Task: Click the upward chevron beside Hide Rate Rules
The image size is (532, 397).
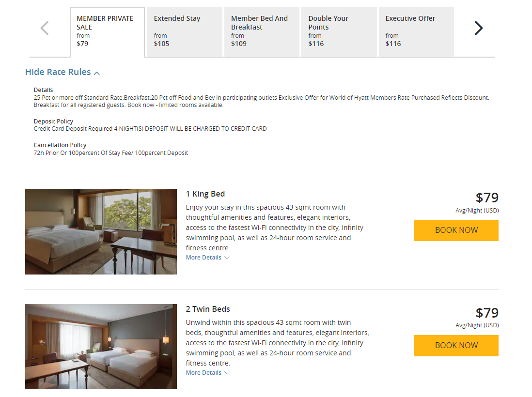Action: click(x=97, y=72)
